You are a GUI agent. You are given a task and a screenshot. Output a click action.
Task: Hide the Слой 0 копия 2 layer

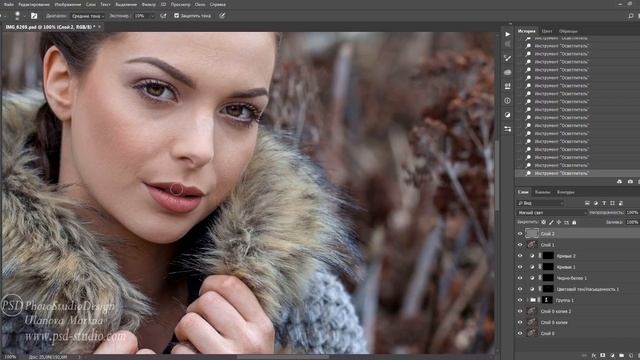[x=520, y=311]
